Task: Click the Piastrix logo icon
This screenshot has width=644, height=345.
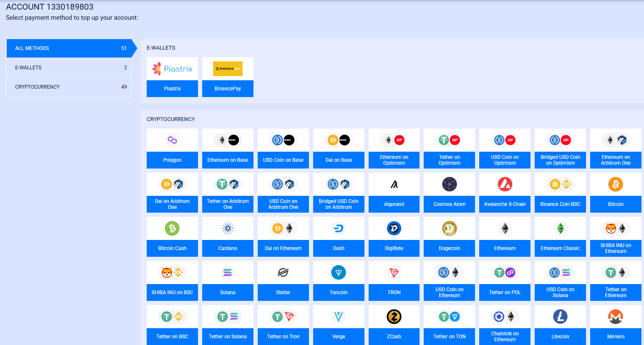Action: [172, 69]
